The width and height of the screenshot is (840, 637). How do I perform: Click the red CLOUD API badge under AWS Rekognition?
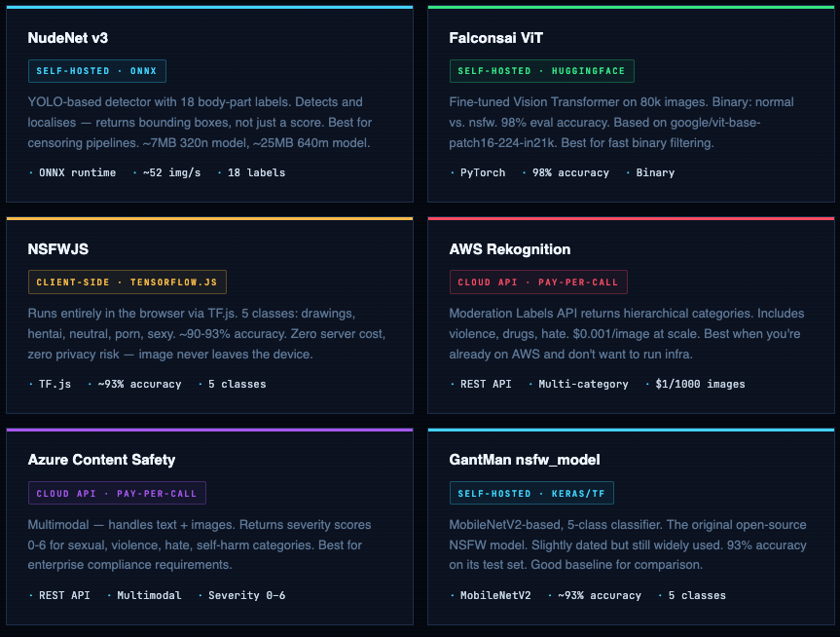pos(538,282)
